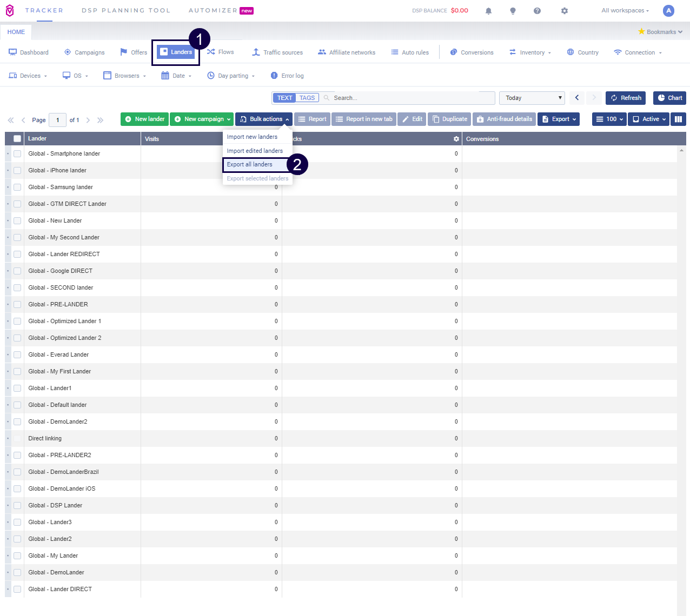
Task: Expand the All workspaces dropdown
Action: [x=625, y=11]
